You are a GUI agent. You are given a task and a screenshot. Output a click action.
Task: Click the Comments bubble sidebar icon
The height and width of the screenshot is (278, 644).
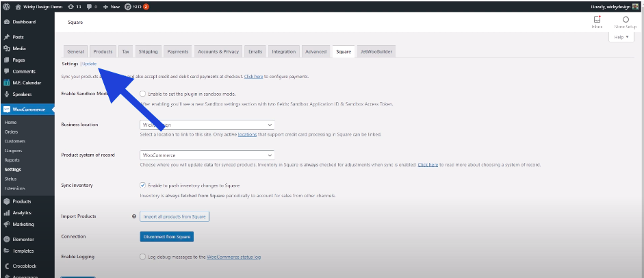pyautogui.click(x=6, y=71)
